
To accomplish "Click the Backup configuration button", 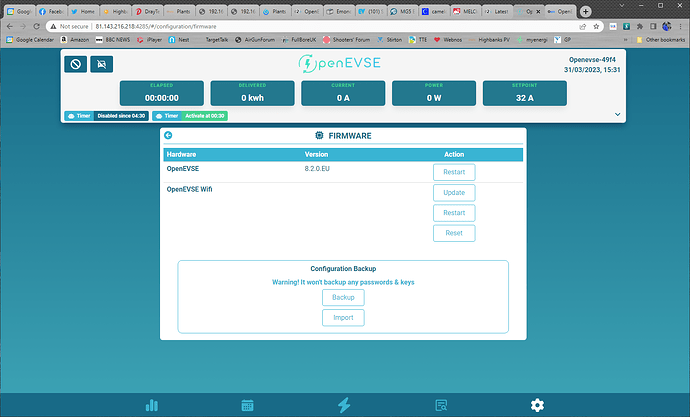I will point(343,297).
